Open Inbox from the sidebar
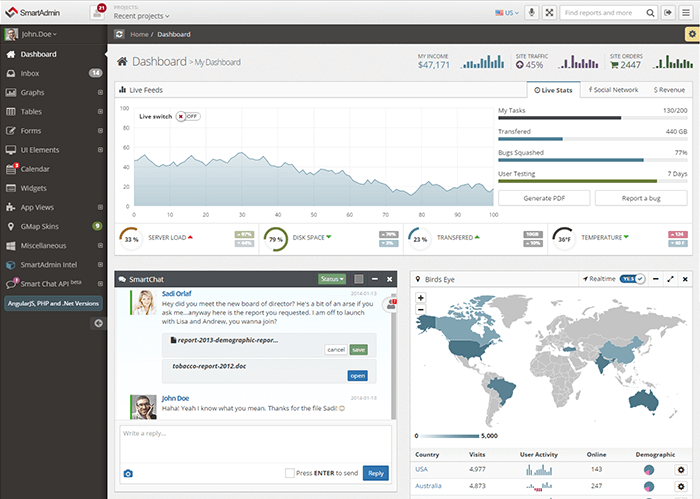The width and height of the screenshot is (700, 499). (x=30, y=73)
